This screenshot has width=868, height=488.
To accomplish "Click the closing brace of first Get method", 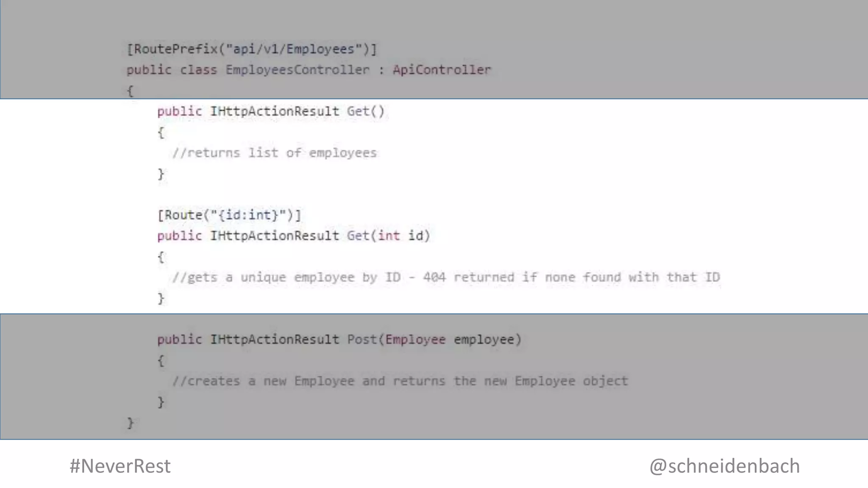I will 161,174.
